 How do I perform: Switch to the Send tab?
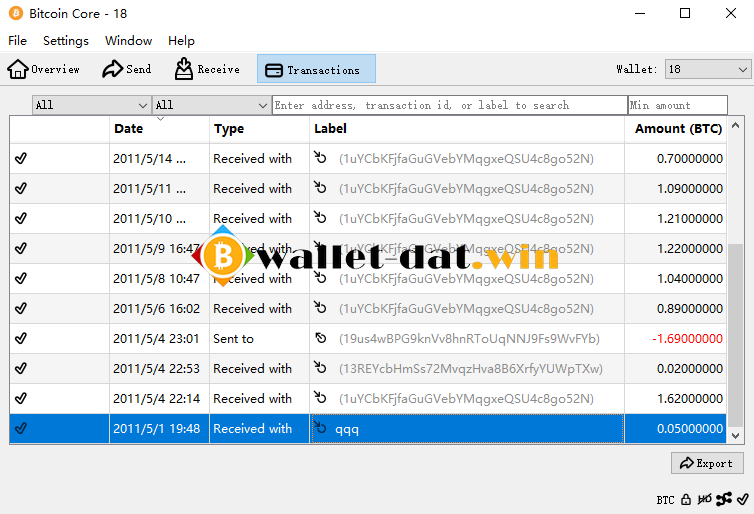(x=127, y=69)
